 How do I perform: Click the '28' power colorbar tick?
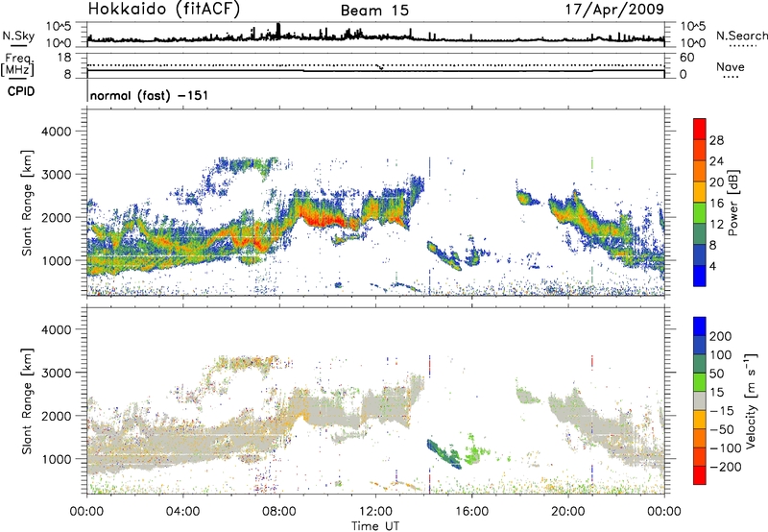coord(716,140)
